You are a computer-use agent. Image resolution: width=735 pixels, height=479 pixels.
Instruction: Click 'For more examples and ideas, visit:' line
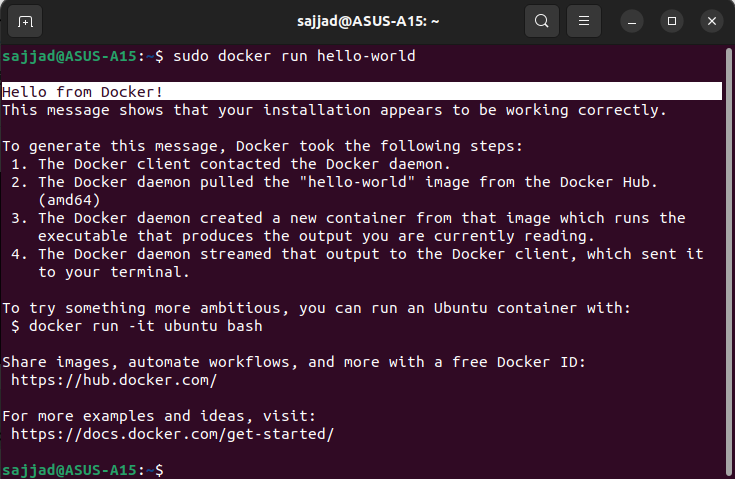tap(159, 416)
